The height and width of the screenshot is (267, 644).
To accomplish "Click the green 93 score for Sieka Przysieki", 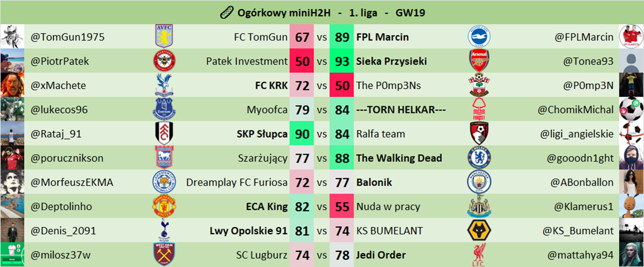I will (342, 61).
